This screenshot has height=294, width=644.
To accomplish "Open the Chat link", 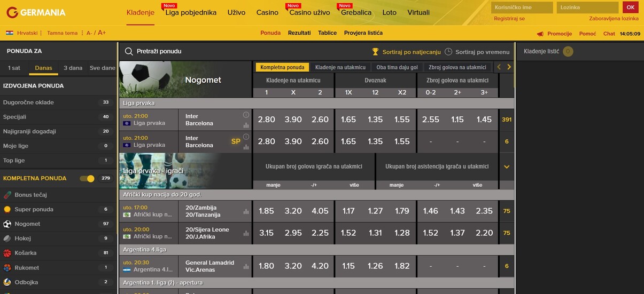I will tap(609, 34).
